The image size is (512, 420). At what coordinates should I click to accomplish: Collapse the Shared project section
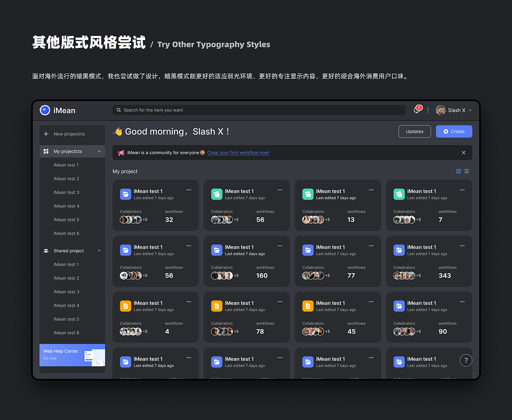(x=99, y=251)
